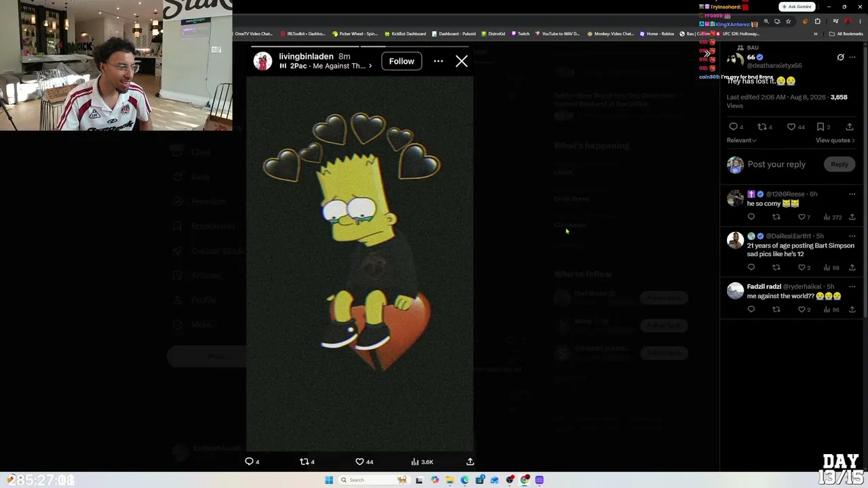Open more options on Fadzil radzi's reply
868x488 pixels.
(x=852, y=287)
